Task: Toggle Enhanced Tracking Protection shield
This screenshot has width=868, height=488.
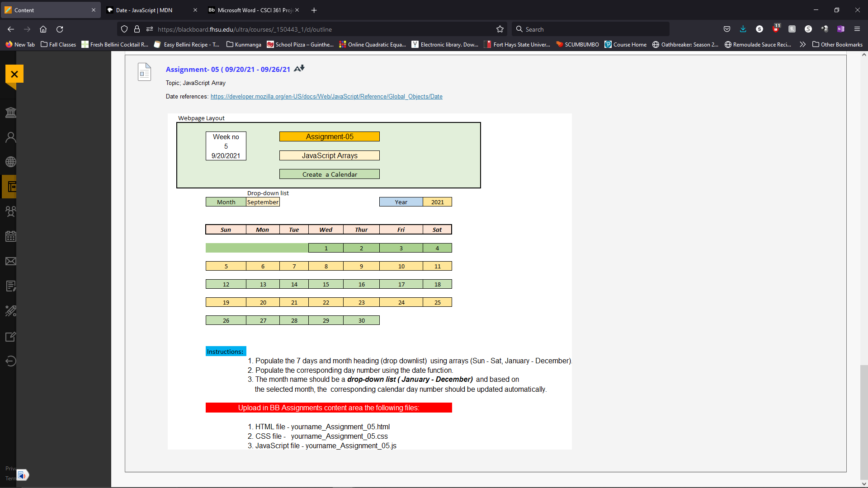Action: pyautogui.click(x=124, y=29)
